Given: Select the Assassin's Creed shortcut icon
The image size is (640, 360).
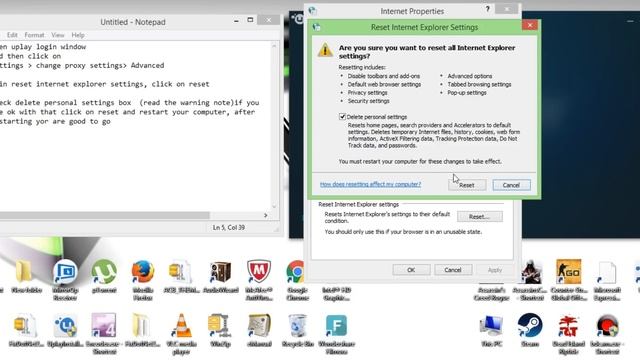Looking at the screenshot, I should tap(530, 280).
